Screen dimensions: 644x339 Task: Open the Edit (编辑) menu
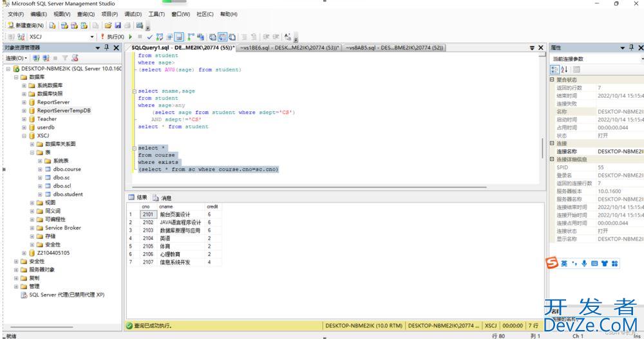click(39, 14)
